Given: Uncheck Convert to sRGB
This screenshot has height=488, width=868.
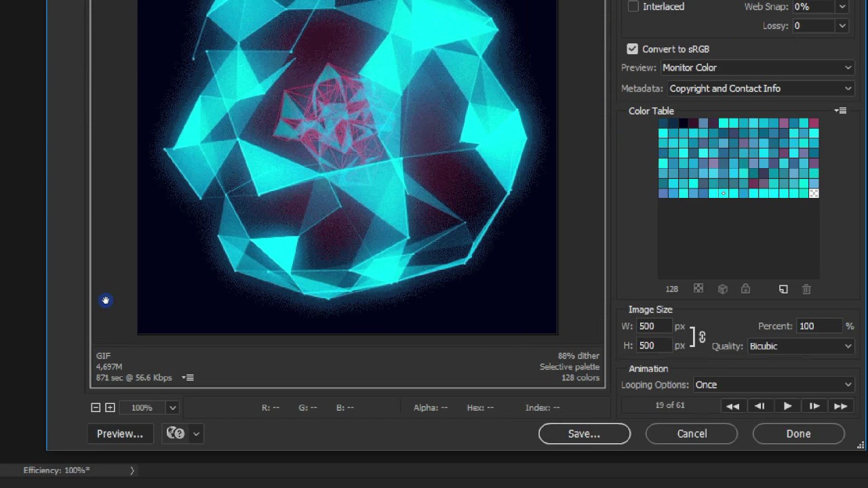Looking at the screenshot, I should click(x=632, y=49).
